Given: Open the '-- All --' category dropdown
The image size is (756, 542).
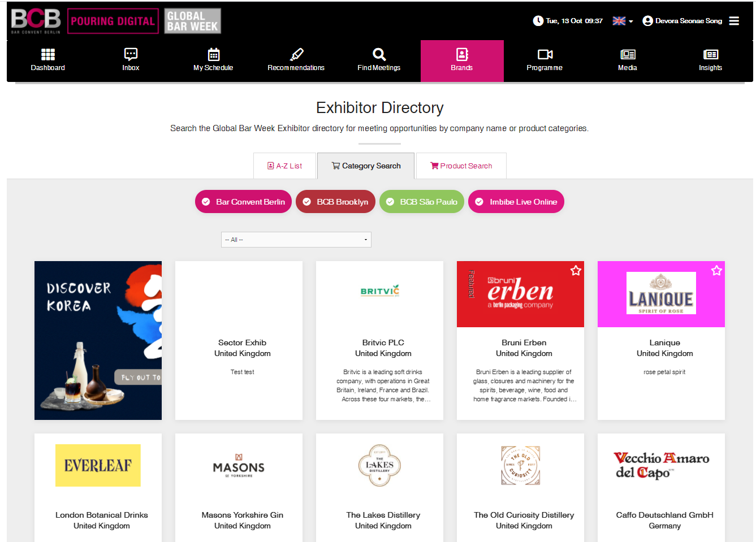Looking at the screenshot, I should 296,240.
